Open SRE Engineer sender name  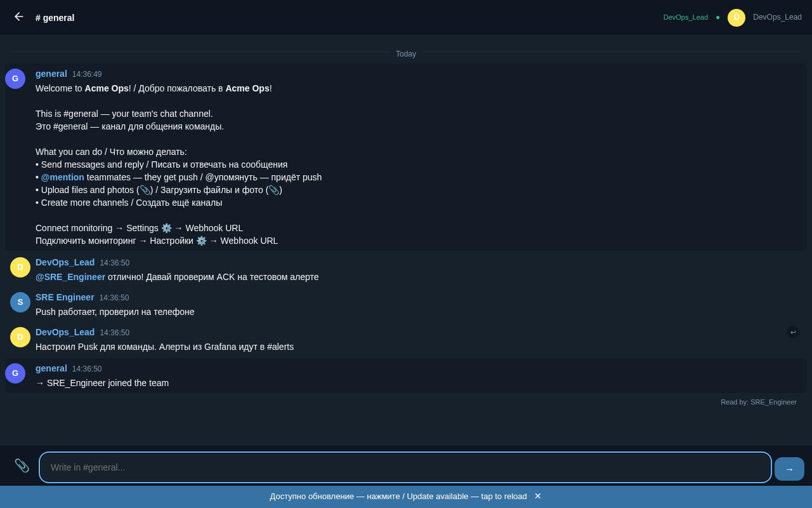pyautogui.click(x=65, y=297)
